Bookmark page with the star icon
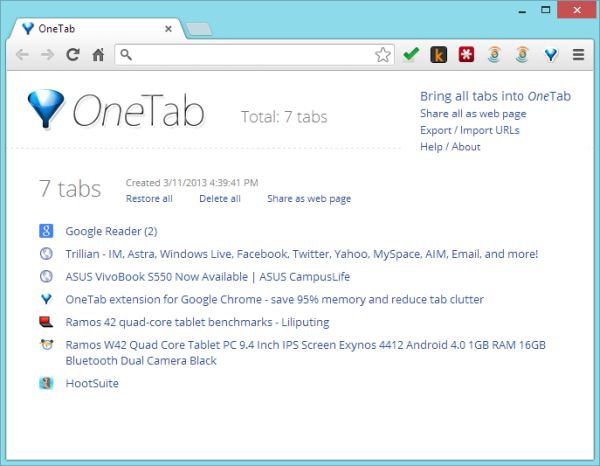 383,55
